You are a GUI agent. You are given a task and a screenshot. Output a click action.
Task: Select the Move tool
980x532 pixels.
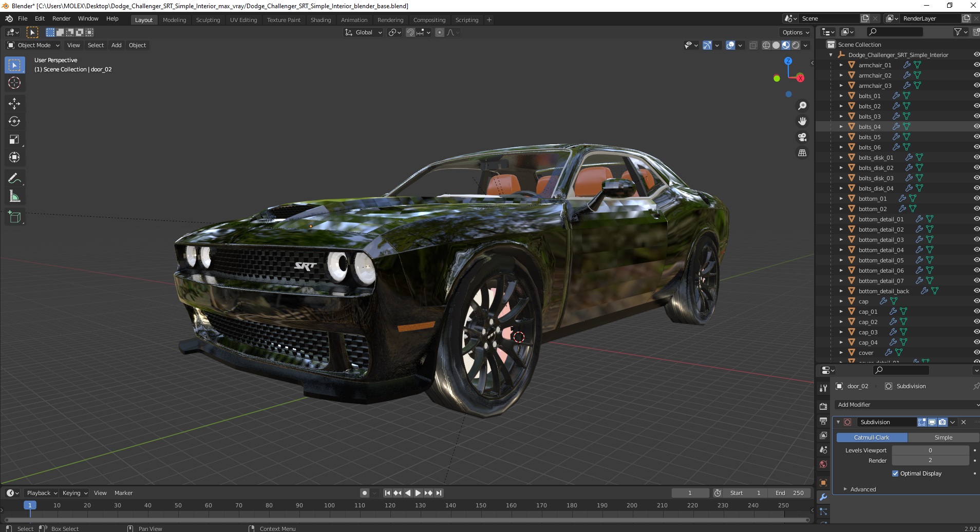pyautogui.click(x=14, y=104)
